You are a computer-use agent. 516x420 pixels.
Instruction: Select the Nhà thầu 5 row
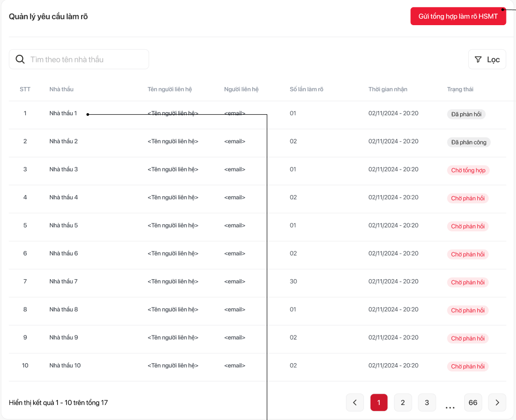63,225
